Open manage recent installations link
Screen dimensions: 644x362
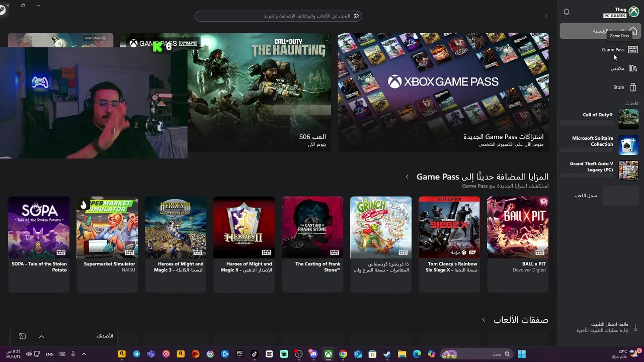(603, 330)
